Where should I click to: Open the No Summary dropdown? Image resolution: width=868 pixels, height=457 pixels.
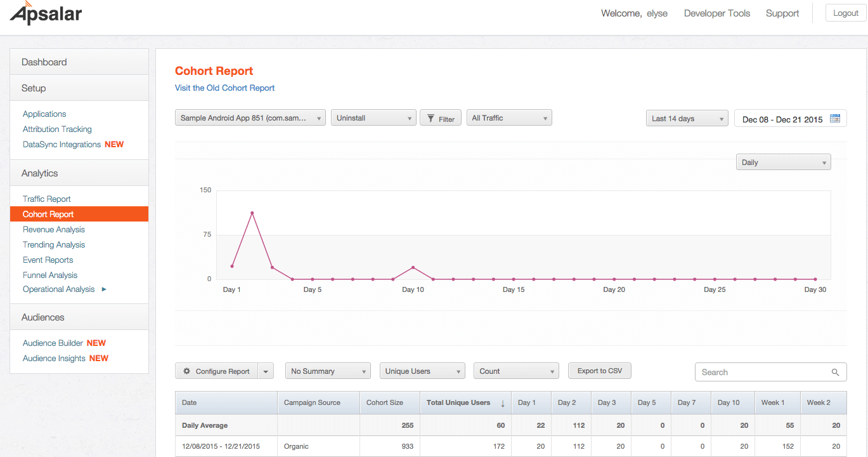click(328, 371)
